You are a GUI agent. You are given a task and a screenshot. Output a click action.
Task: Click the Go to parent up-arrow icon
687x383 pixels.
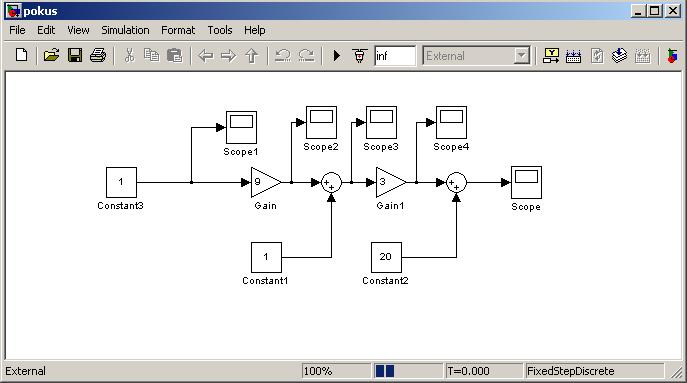(x=251, y=56)
